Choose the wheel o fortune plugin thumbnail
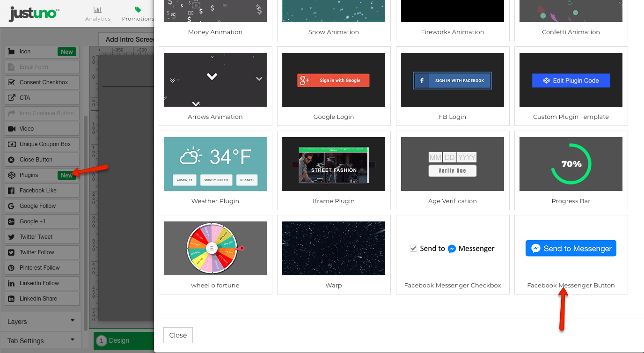The image size is (644, 353). coord(215,249)
